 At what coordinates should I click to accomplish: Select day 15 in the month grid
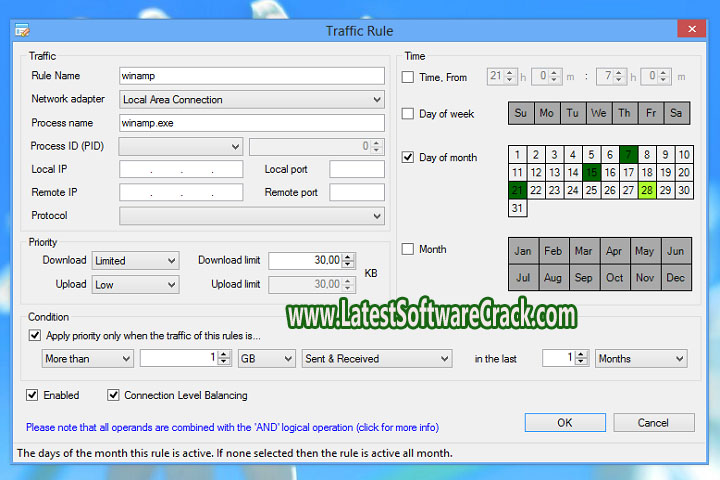(x=591, y=172)
